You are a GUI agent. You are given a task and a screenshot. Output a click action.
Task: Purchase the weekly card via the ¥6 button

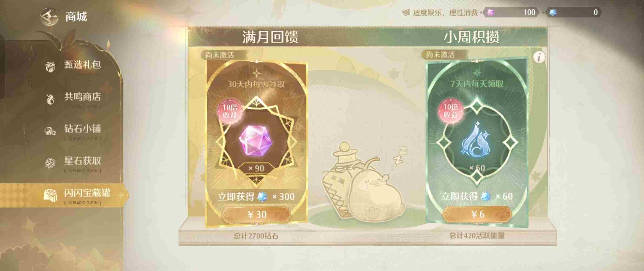477,214
